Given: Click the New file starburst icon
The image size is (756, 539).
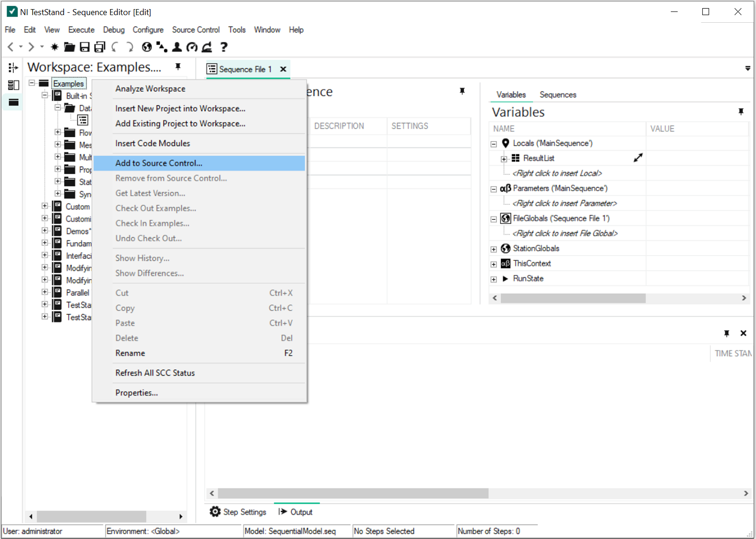Looking at the screenshot, I should click(55, 47).
